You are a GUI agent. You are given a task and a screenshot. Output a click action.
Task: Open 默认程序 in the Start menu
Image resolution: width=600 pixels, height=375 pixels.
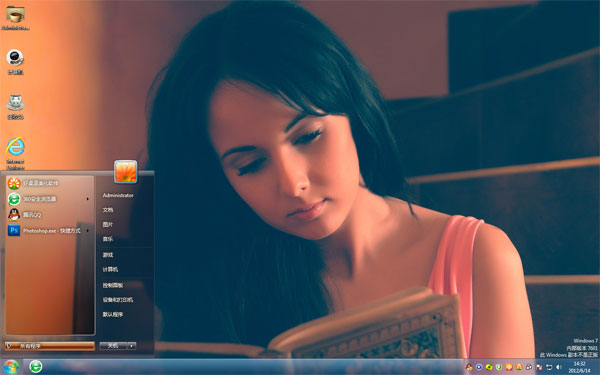point(112,315)
